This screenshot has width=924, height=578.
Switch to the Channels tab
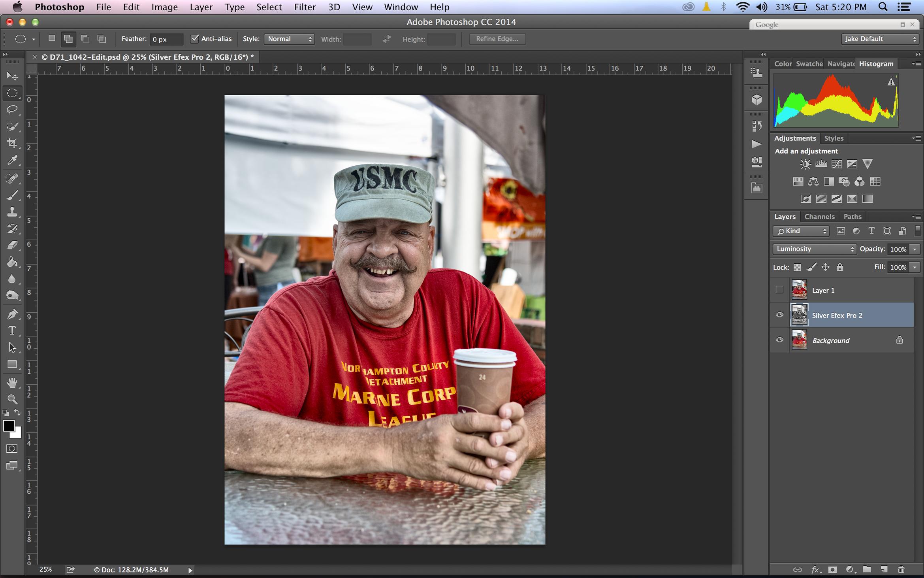(x=819, y=217)
